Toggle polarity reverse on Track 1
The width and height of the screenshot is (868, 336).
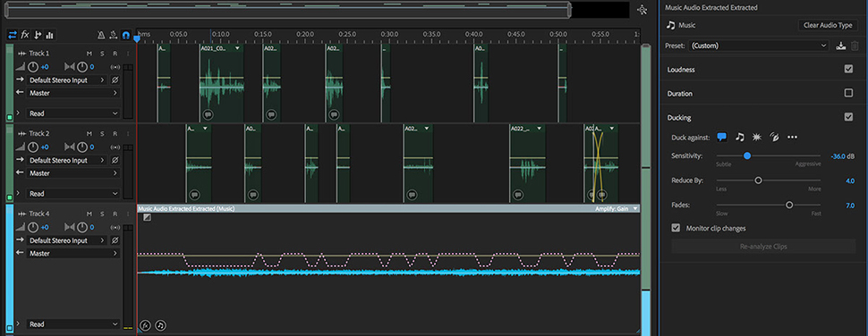coord(115,80)
